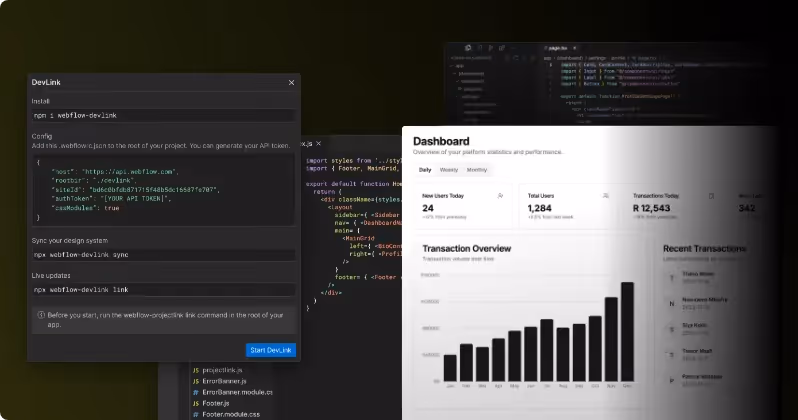Click the info icon in the DevLink notice

[41, 315]
